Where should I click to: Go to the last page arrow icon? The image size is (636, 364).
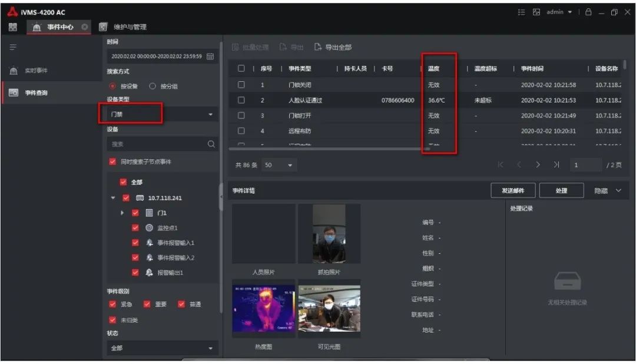(556, 165)
